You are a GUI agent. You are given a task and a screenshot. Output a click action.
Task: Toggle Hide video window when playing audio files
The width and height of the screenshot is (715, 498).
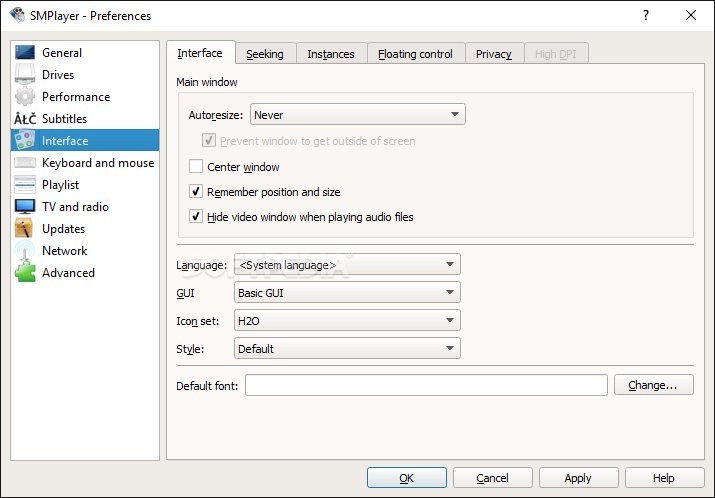pos(196,216)
